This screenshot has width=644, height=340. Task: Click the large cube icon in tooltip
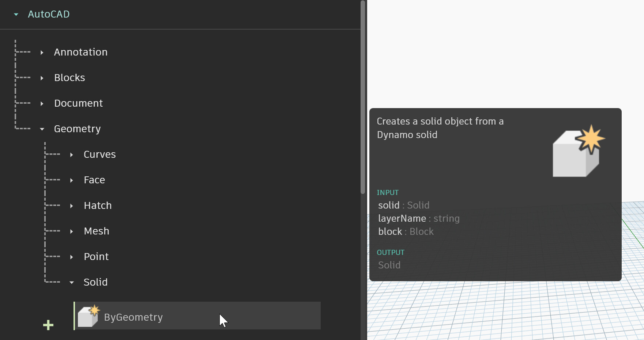[579, 151]
